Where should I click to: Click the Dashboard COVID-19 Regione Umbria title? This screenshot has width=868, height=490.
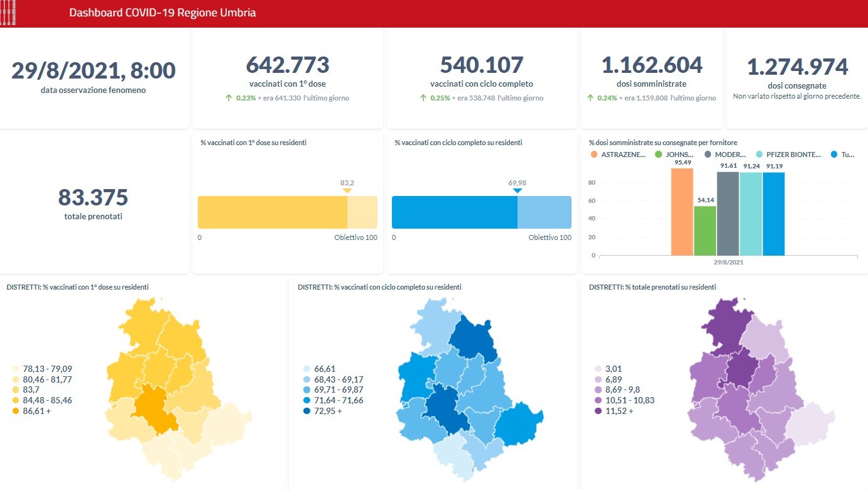[x=162, y=13]
